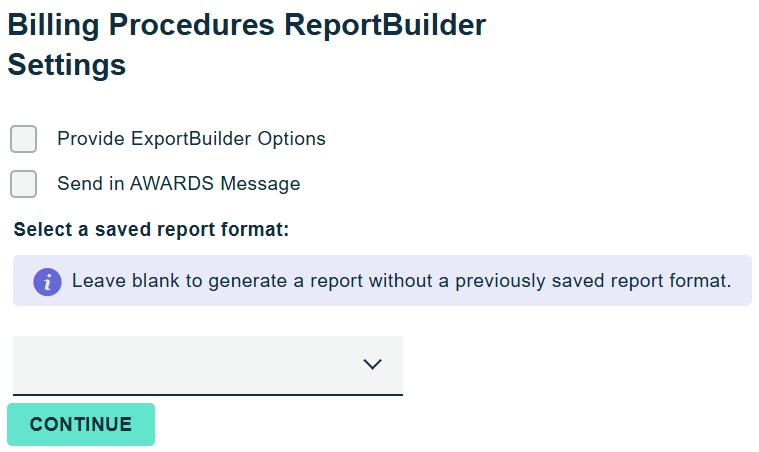
Task: Click the word 'Settings' in the heading
Action: pyautogui.click(x=67, y=65)
